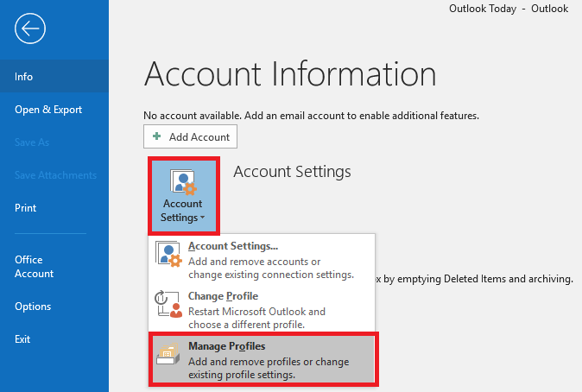Select Change Profile menu entry
582x392 pixels.
(x=262, y=310)
